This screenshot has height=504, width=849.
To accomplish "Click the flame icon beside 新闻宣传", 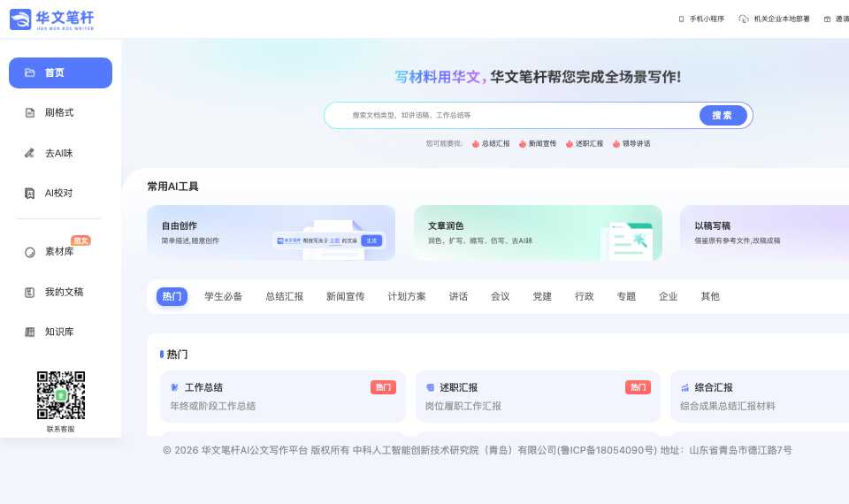I will click(523, 144).
